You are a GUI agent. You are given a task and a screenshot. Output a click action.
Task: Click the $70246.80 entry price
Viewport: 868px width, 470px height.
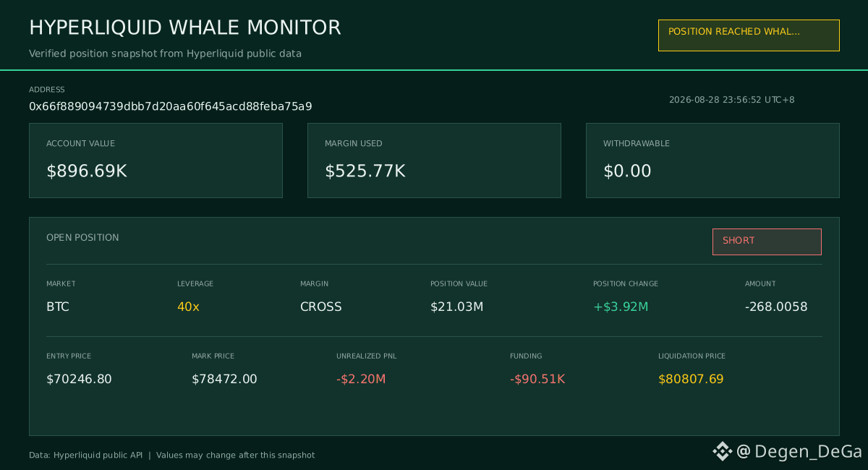coord(79,379)
